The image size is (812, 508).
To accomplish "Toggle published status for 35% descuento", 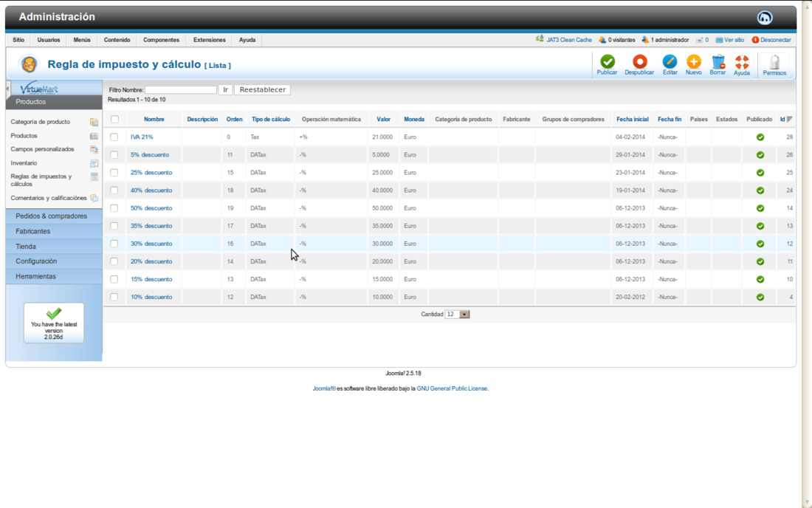I will [x=760, y=226].
